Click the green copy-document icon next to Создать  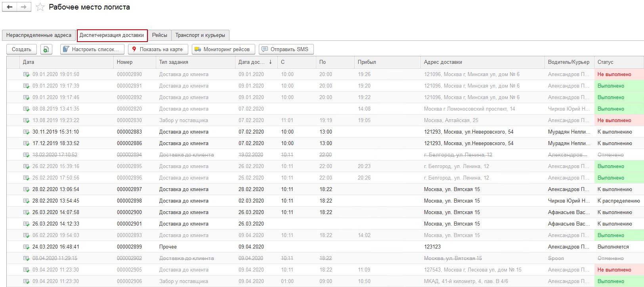coord(46,49)
